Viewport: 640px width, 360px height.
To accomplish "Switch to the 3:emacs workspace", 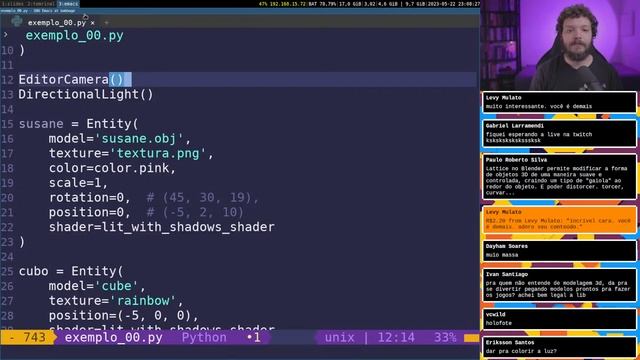I will tap(68, 4).
